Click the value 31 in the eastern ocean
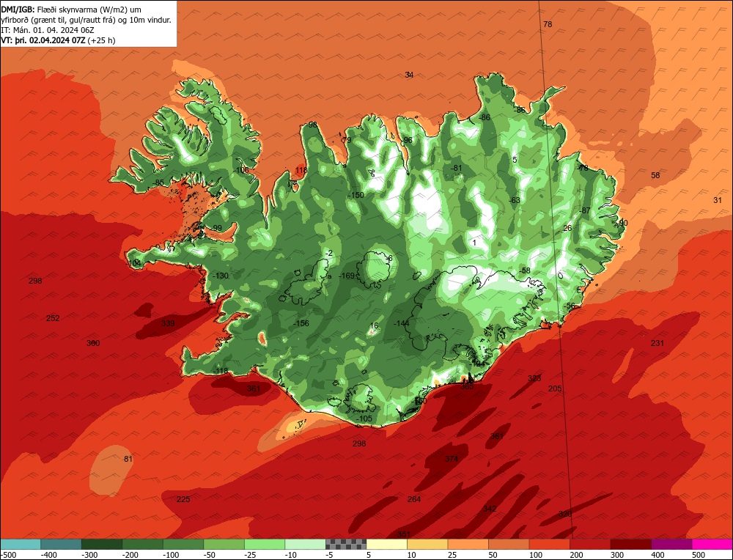 (718, 200)
